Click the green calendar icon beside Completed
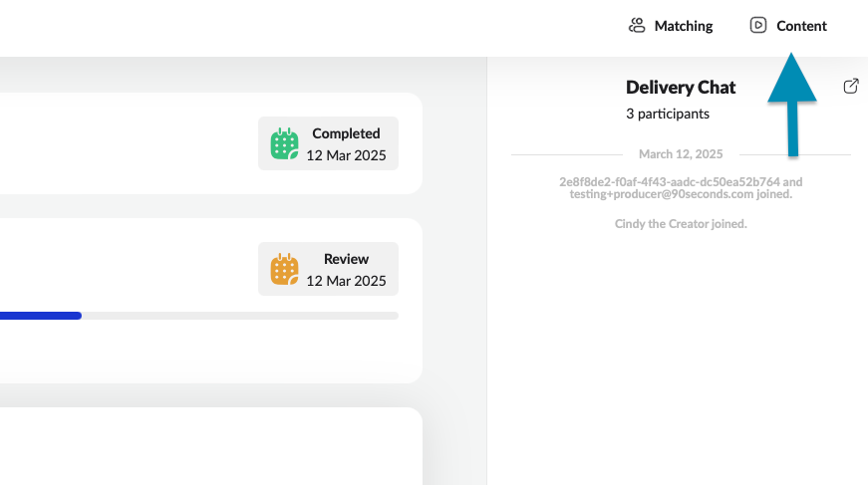Viewport: 868px width, 485px height. (285, 144)
